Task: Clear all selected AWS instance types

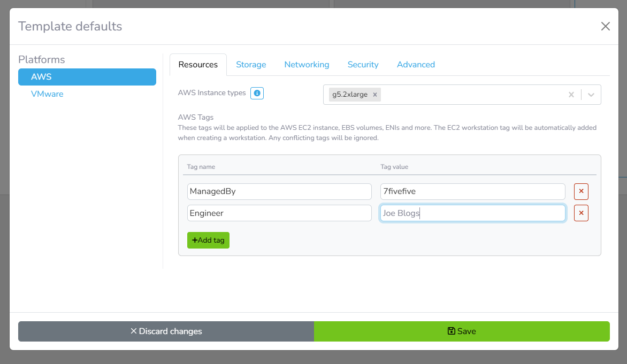Action: click(571, 95)
